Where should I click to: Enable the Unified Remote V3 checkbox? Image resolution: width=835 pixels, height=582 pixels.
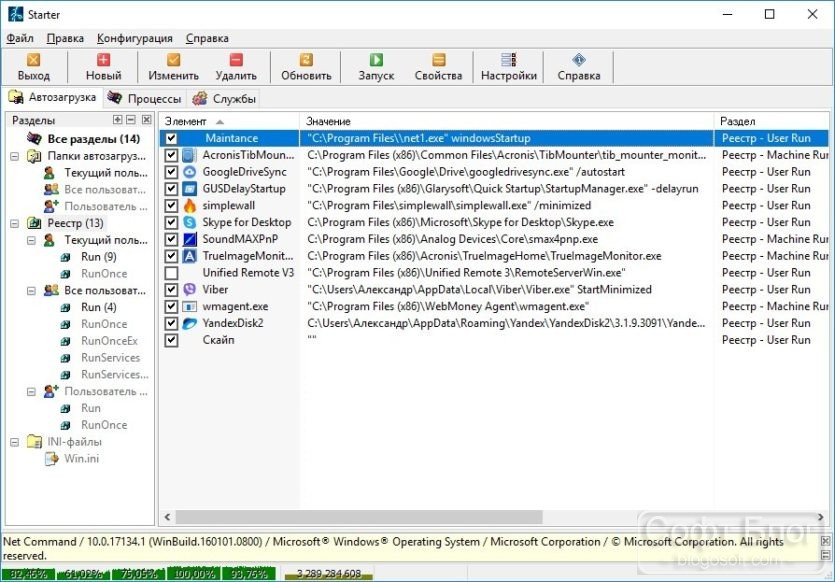click(171, 273)
